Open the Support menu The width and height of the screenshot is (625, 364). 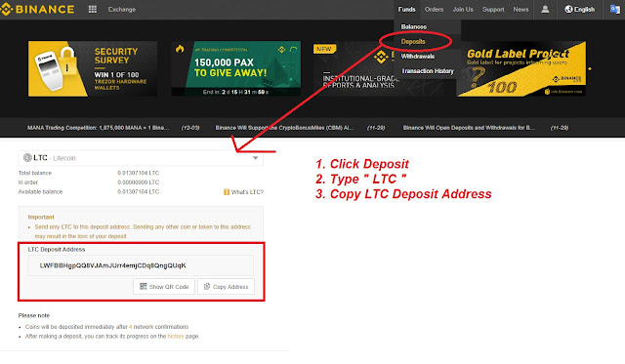pos(493,9)
